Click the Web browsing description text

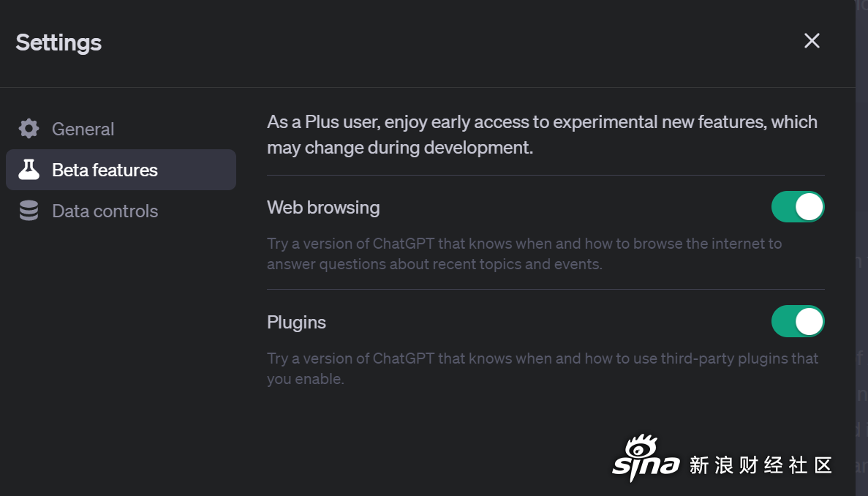coord(524,254)
